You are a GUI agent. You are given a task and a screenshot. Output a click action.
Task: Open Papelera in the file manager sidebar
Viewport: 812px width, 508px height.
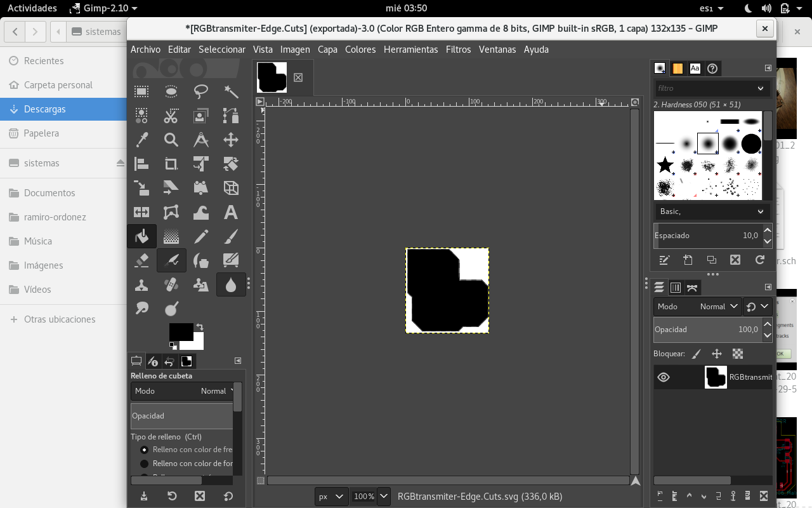pyautogui.click(x=63, y=133)
